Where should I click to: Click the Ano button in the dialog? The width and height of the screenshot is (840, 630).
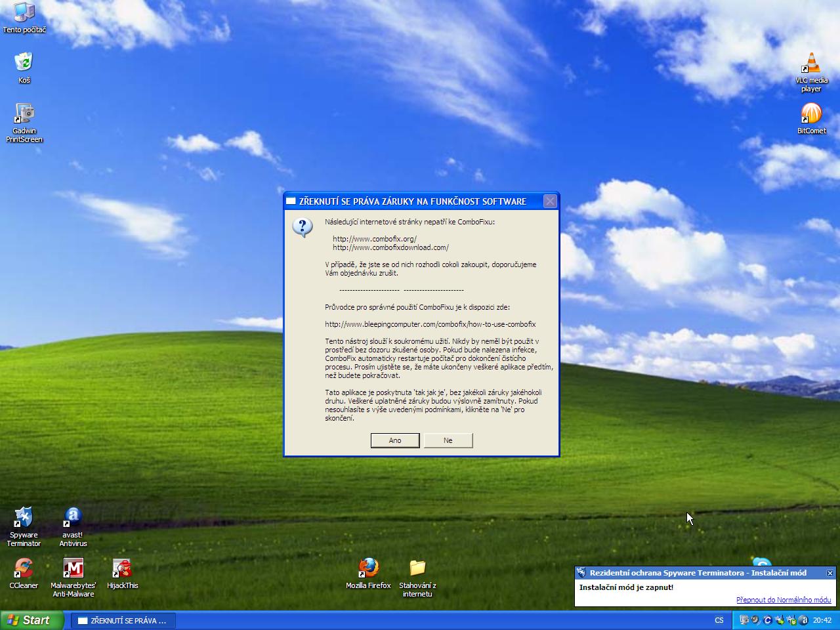(x=394, y=440)
